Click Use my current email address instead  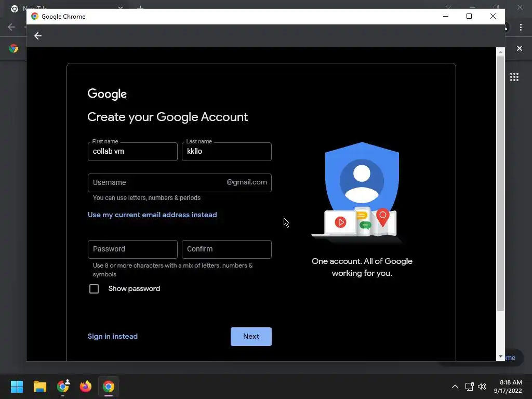pos(152,215)
